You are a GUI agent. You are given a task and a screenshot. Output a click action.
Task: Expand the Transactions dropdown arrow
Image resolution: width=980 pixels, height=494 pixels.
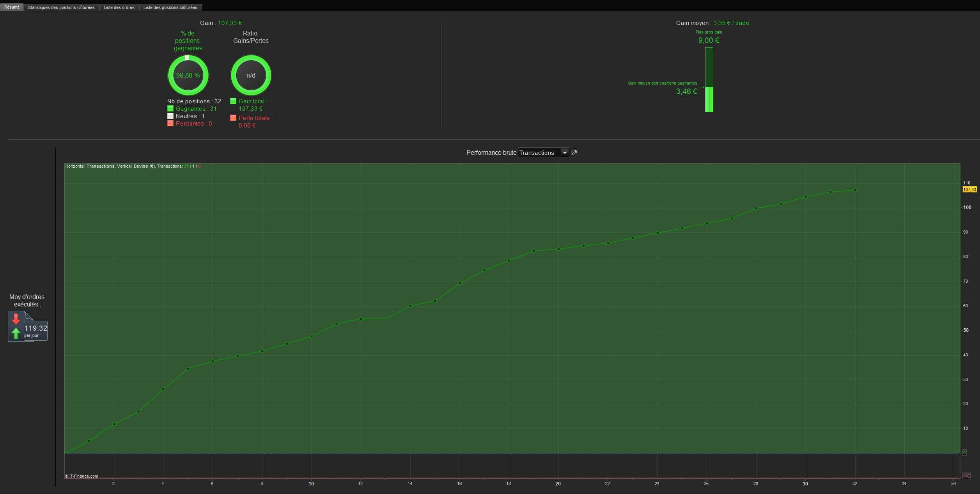(x=564, y=152)
